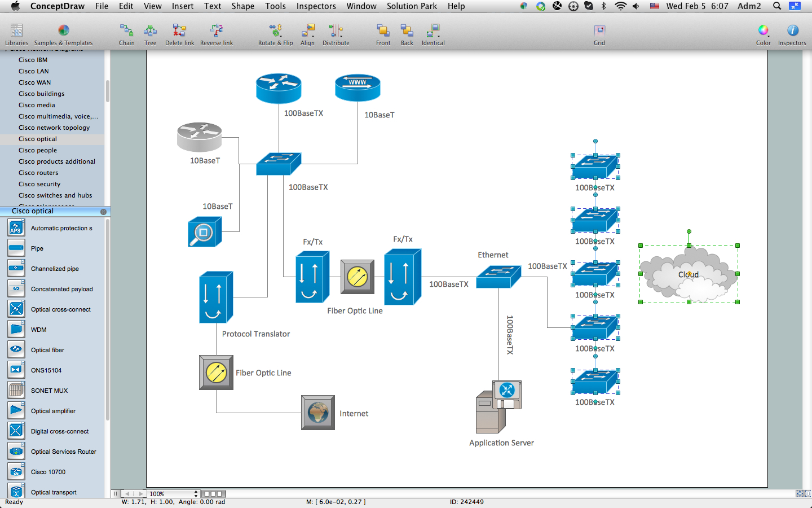Go to previous page arrow
812x508 pixels.
coord(127,494)
